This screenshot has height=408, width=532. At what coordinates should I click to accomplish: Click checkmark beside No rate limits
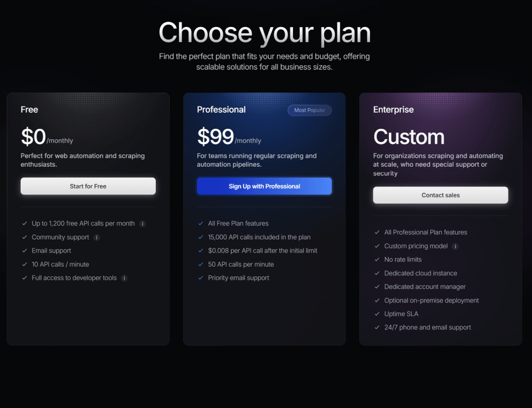pyautogui.click(x=377, y=259)
